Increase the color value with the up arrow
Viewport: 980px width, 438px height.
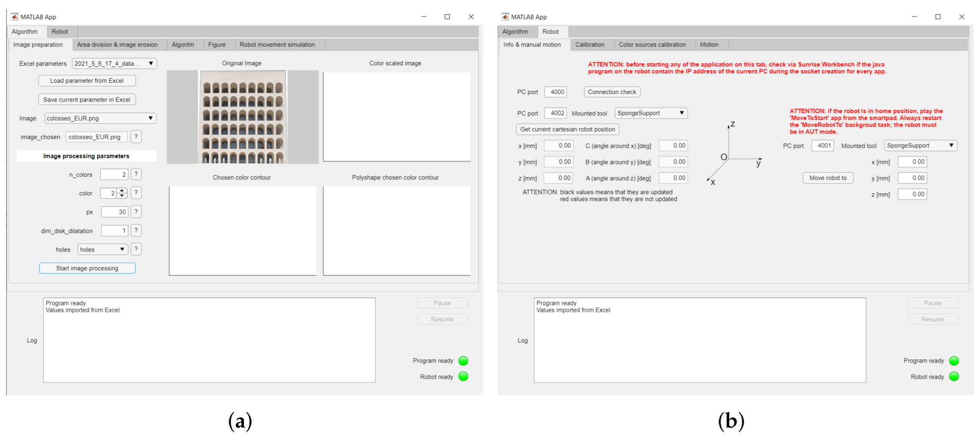(122, 191)
